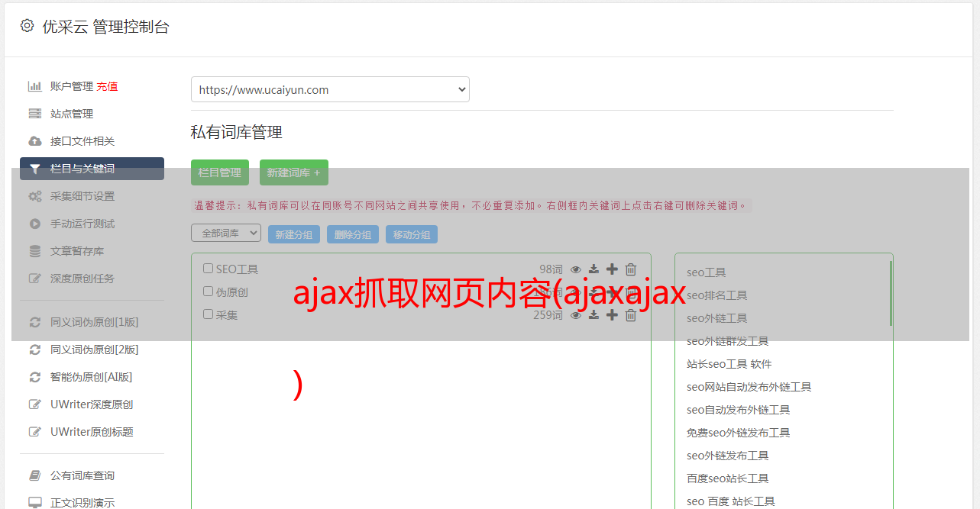Screen dimensions: 980x509
Task: Click the trash icon in the SEO工具 row
Action: point(631,269)
